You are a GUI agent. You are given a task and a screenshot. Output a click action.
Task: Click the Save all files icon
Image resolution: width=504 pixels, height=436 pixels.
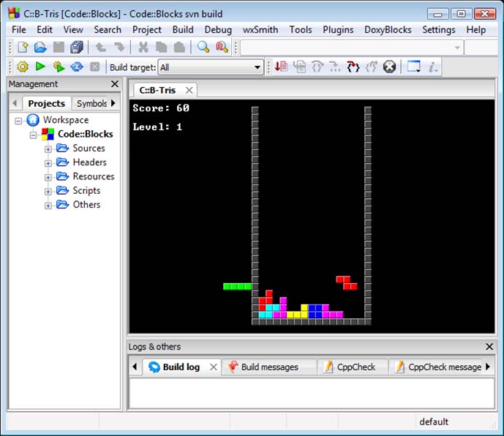tap(77, 48)
